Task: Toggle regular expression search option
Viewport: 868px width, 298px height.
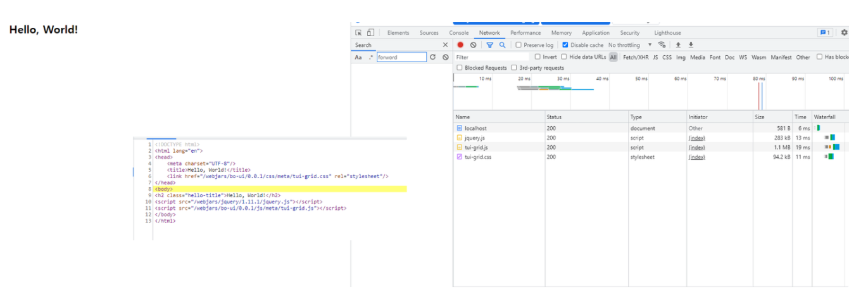Action: coord(371,57)
